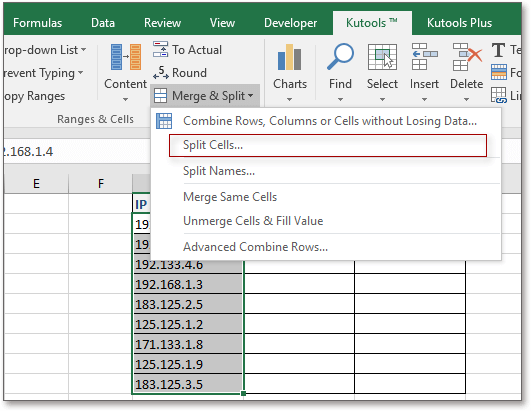Select the Kutools tab

point(372,23)
